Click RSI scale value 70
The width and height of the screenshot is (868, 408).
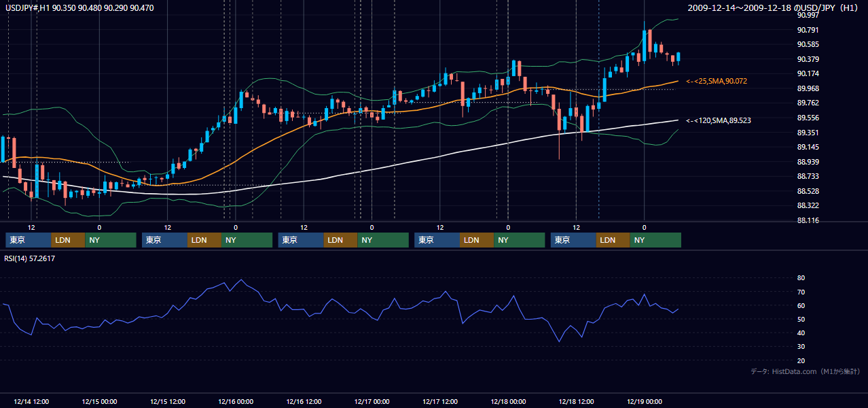coord(801,292)
